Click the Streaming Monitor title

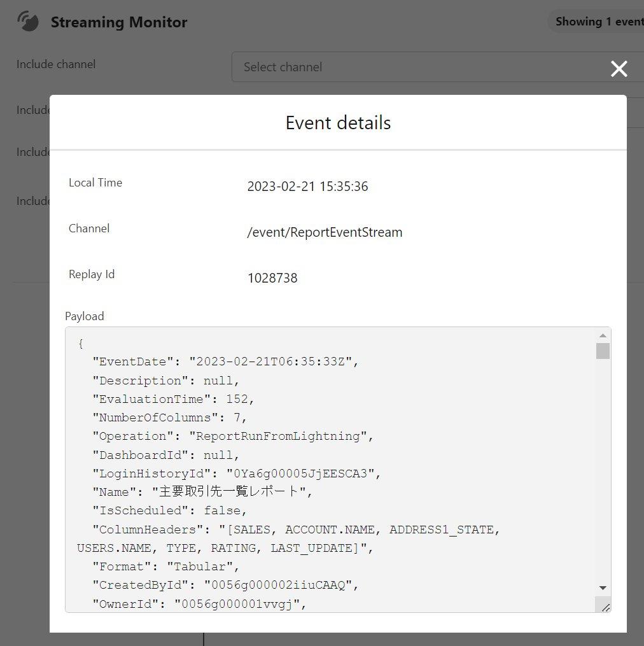pyautogui.click(x=119, y=22)
